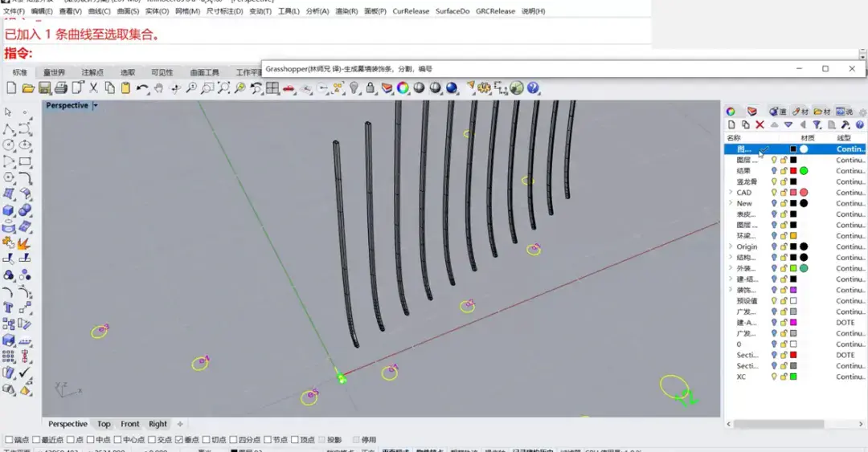
Task: Expand the 结构 layer tree
Action: (731, 257)
